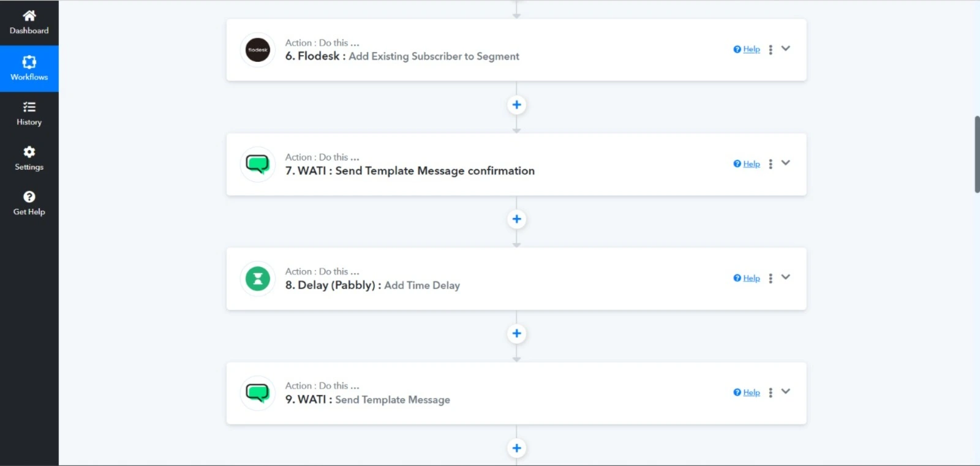
Task: Add a step after WATI step 7
Action: pos(516,219)
